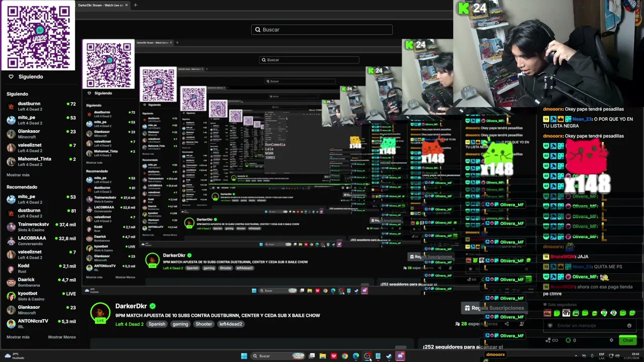Click Kodd channel avatar in Recomendado

[x=11, y=268]
